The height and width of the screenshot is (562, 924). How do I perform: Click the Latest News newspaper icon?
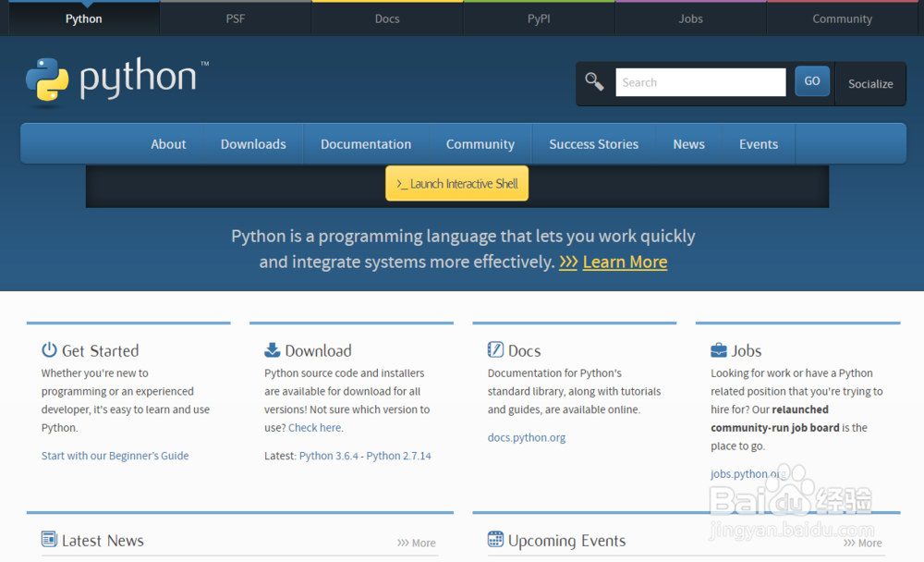click(x=49, y=539)
